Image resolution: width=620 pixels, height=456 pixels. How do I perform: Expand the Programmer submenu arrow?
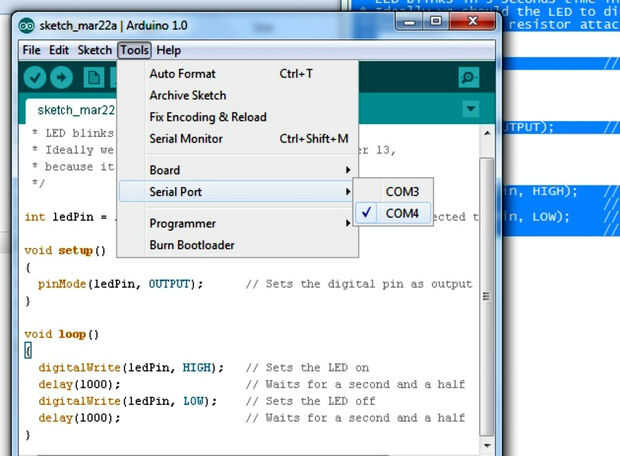click(348, 223)
